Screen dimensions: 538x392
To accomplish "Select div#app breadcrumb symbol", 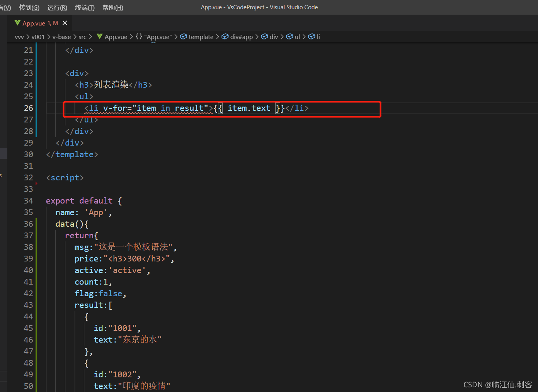I will click(x=242, y=37).
